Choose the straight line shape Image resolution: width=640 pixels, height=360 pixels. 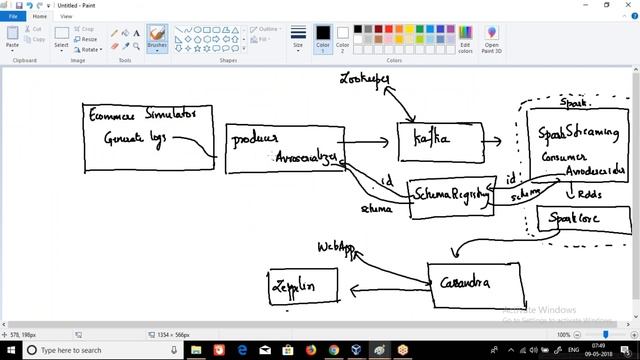(x=179, y=30)
